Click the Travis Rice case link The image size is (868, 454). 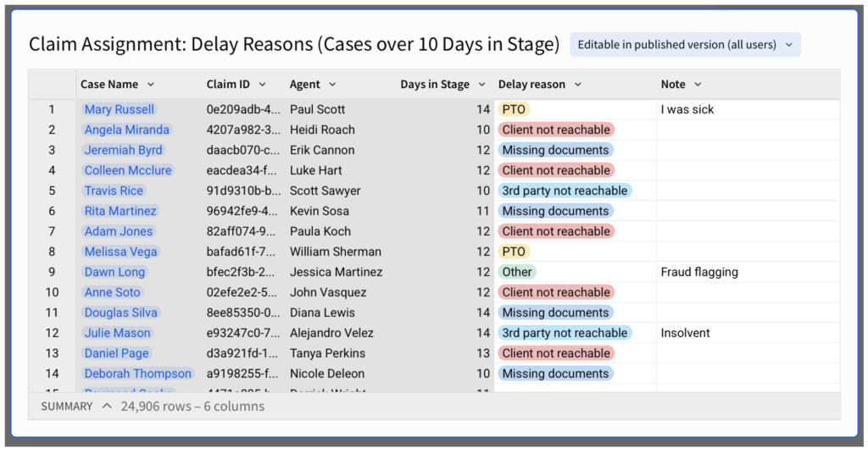coord(114,191)
